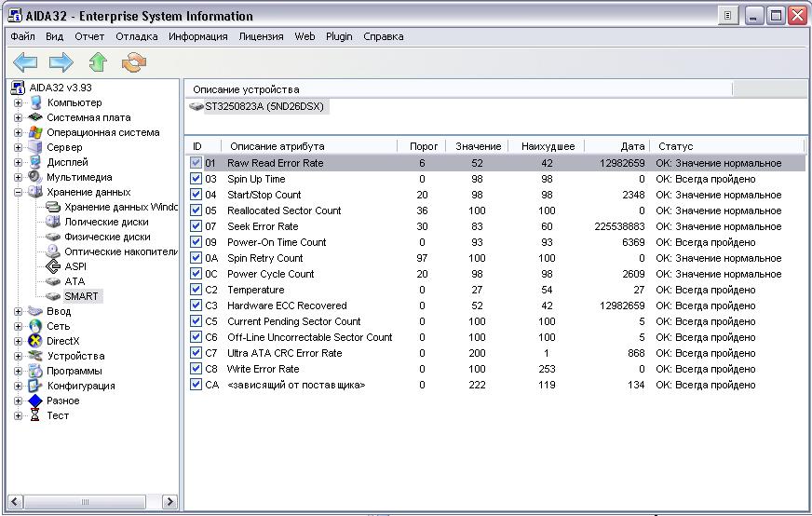Click the orange Refresh toolbar icon
Viewport: 812px width, 516px height.
click(134, 62)
